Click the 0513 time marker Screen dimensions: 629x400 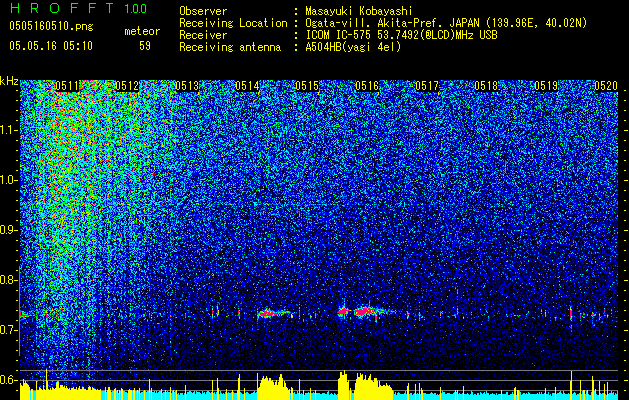click(187, 86)
